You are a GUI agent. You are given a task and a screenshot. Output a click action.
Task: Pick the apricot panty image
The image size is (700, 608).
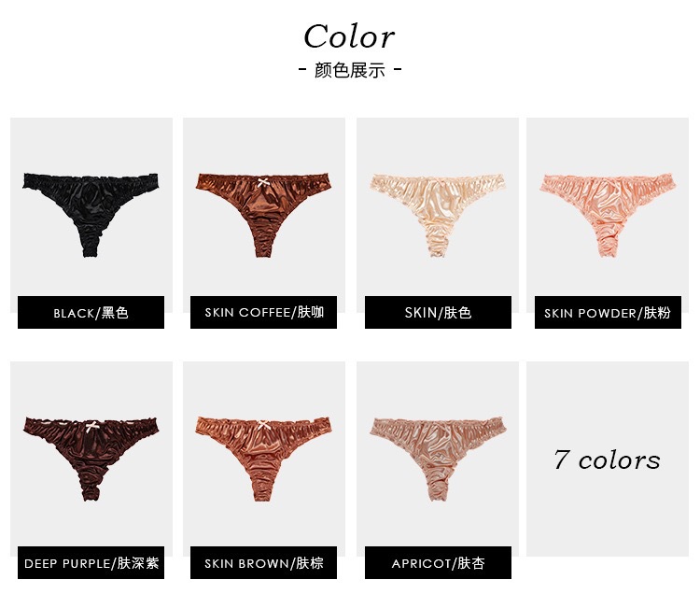(x=438, y=460)
